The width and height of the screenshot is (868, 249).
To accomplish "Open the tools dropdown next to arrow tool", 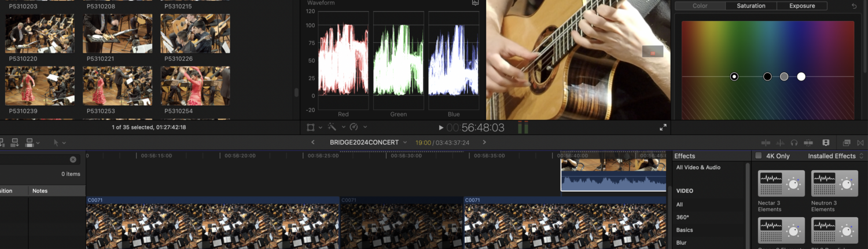I will [x=64, y=142].
